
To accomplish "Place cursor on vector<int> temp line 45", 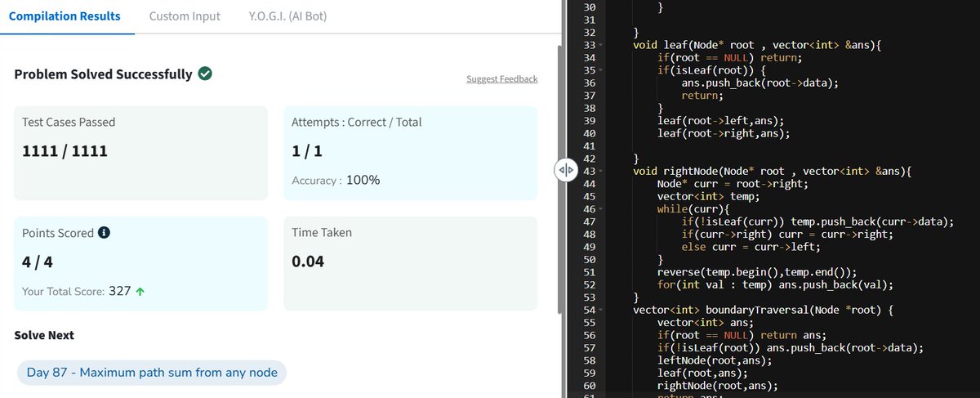I will [708, 197].
